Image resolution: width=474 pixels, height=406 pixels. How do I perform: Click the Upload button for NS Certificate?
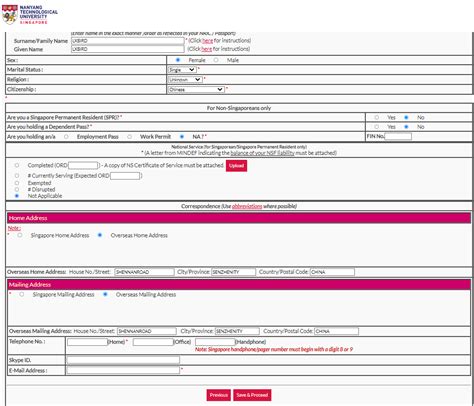(x=236, y=166)
